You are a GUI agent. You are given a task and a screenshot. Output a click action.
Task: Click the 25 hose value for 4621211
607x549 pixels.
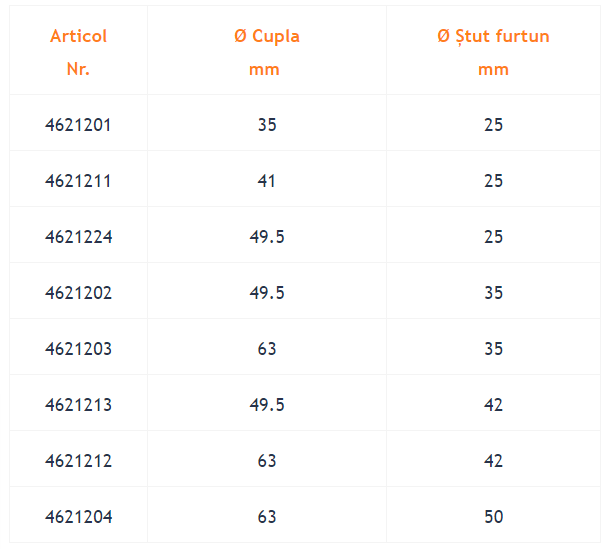[494, 181]
